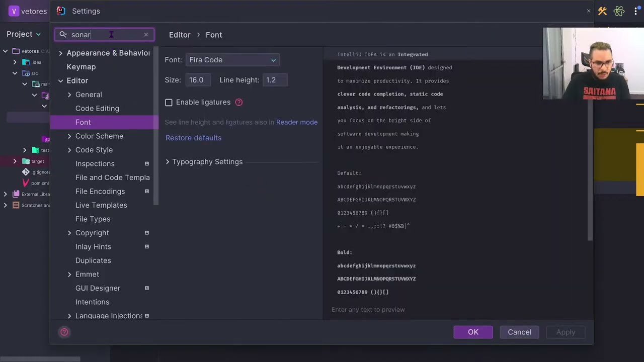This screenshot has height=362, width=644.
Task: Select Keymap in settings tree
Action: 81,67
